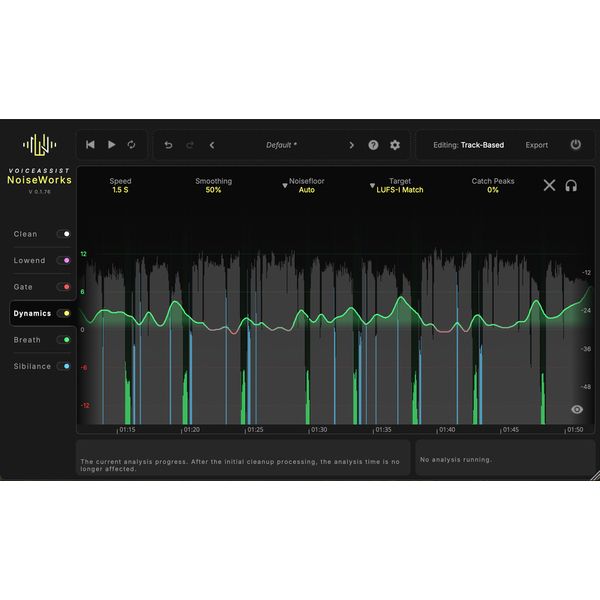
Task: Toggle the Gate module switch
Action: [64, 287]
